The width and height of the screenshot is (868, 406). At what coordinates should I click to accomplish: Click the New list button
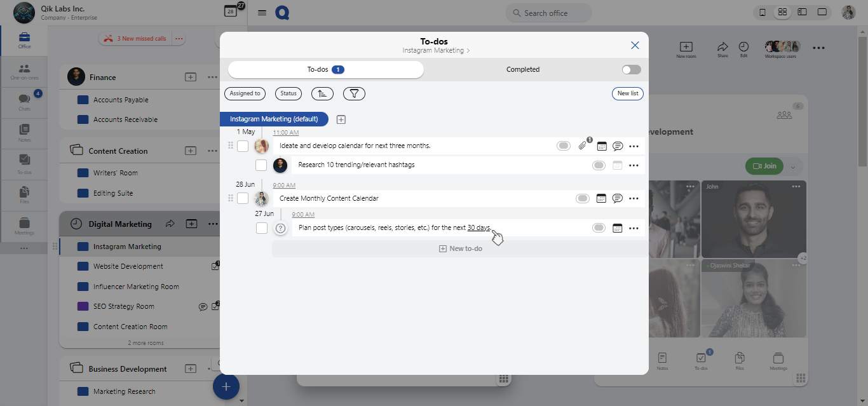pyautogui.click(x=627, y=94)
